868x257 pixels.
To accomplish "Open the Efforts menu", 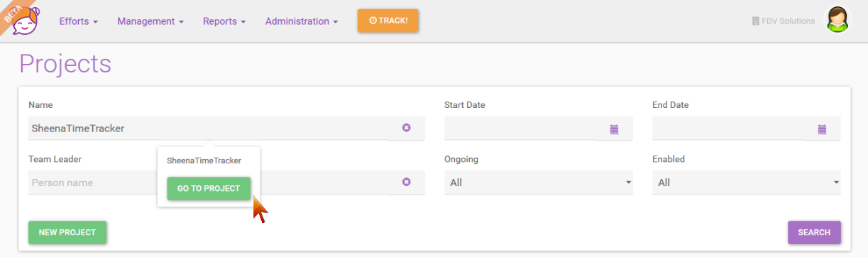I will [x=79, y=21].
